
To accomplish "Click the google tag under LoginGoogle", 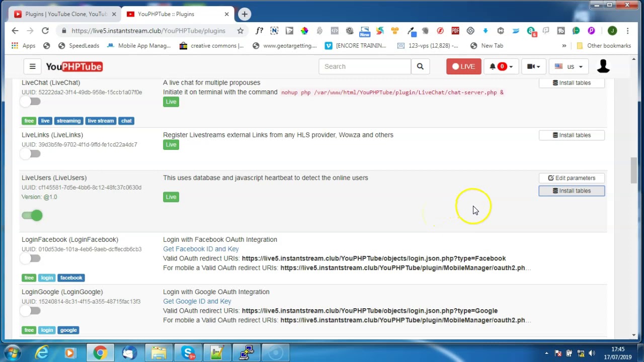I will pyautogui.click(x=68, y=330).
